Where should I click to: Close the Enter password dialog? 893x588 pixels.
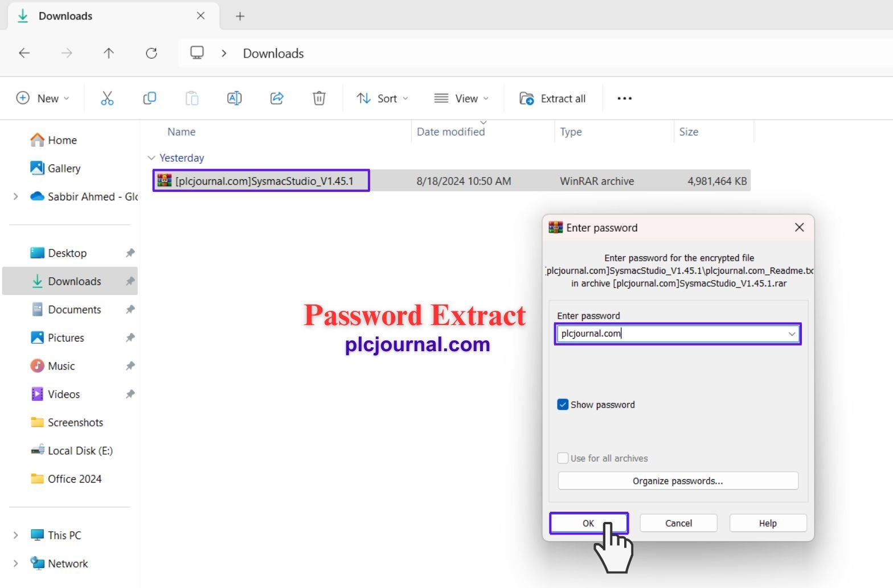800,228
